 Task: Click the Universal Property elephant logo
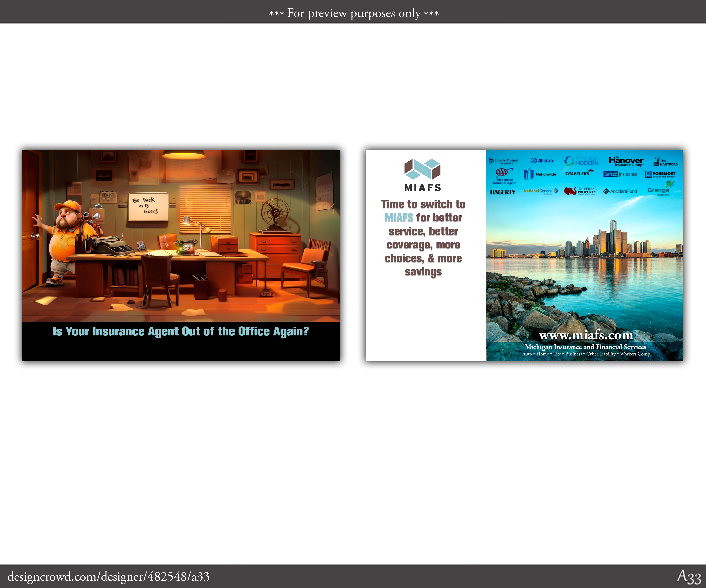(580, 191)
